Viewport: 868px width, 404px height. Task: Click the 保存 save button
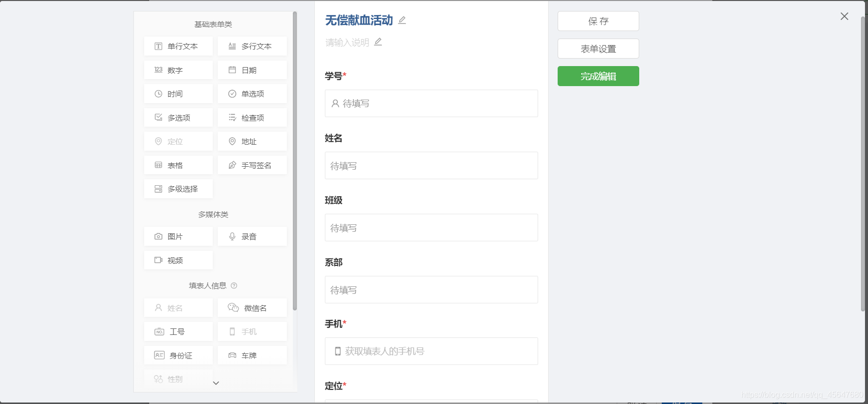point(598,21)
